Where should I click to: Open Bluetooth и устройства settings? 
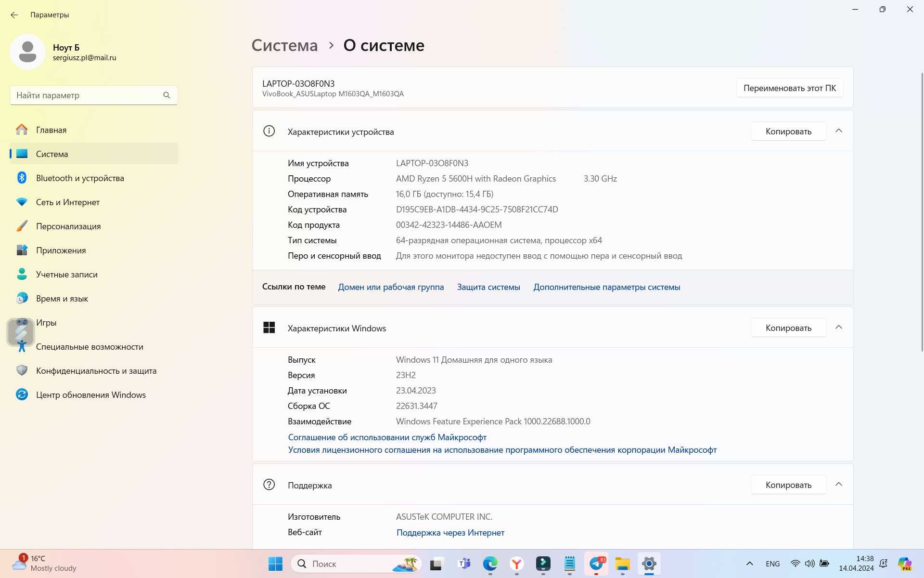[94, 178]
